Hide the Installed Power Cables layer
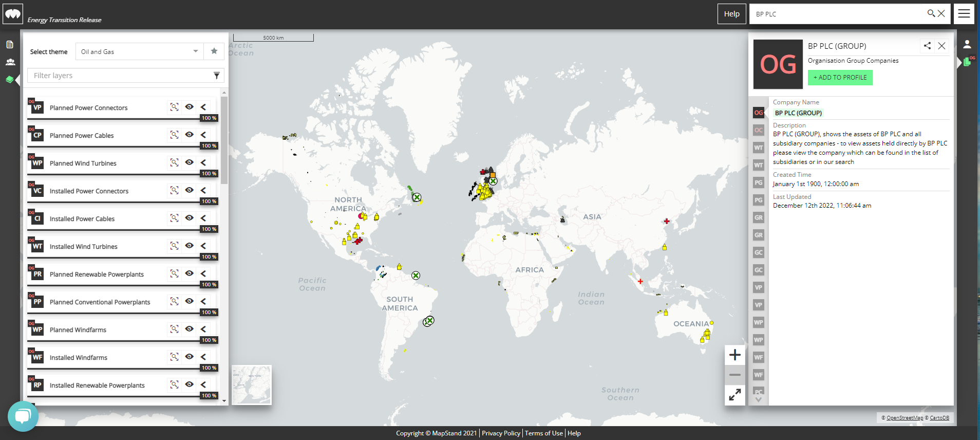This screenshot has height=440, width=980. (x=190, y=218)
